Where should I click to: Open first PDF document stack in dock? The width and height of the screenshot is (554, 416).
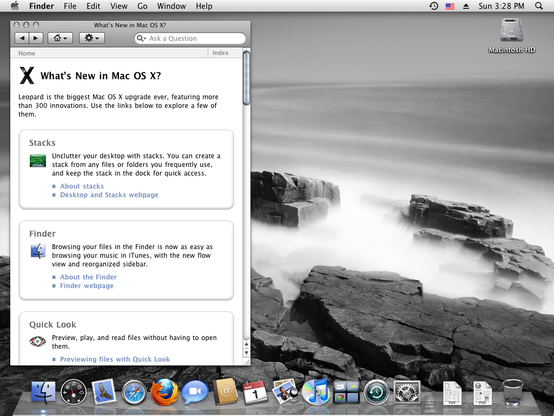pyautogui.click(x=452, y=393)
